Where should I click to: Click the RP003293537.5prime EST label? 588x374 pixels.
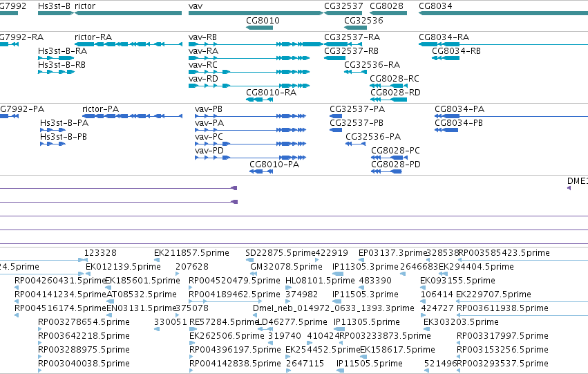coord(502,364)
